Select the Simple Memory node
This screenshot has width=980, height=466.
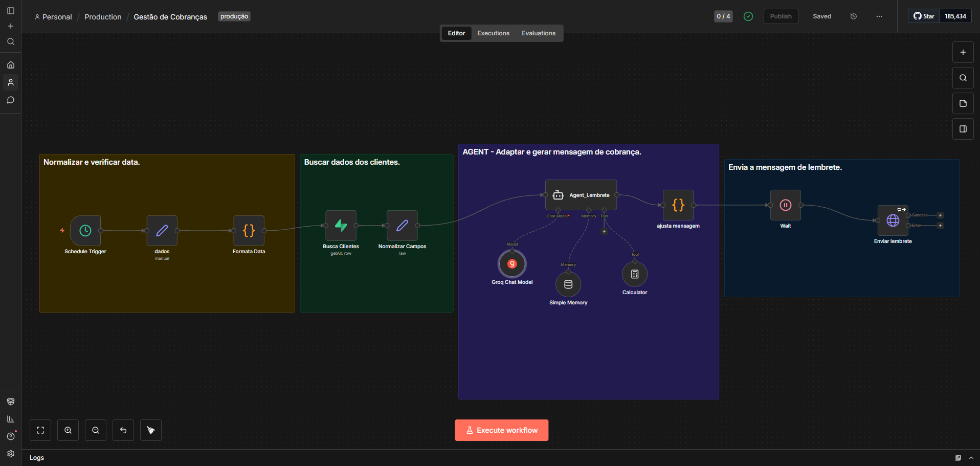568,284
